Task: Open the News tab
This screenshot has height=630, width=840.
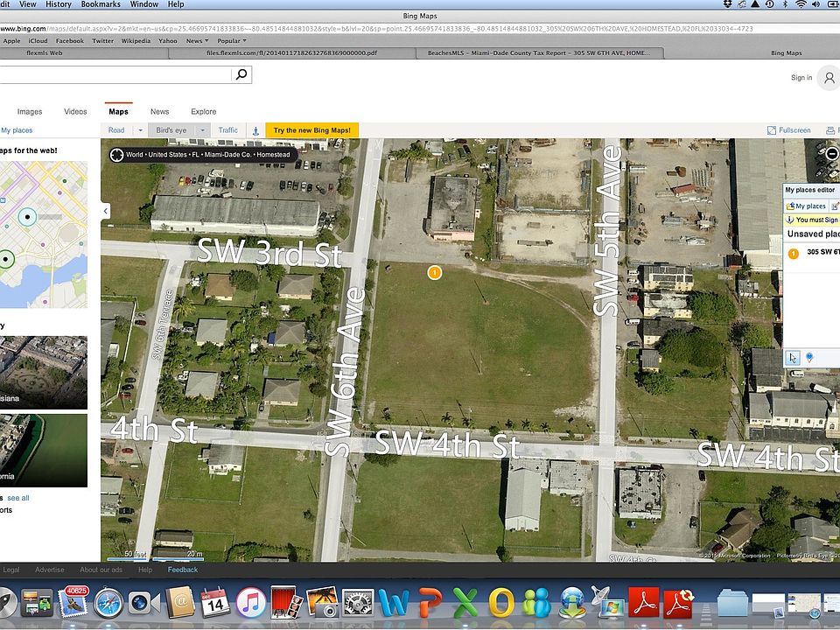Action: pyautogui.click(x=159, y=112)
